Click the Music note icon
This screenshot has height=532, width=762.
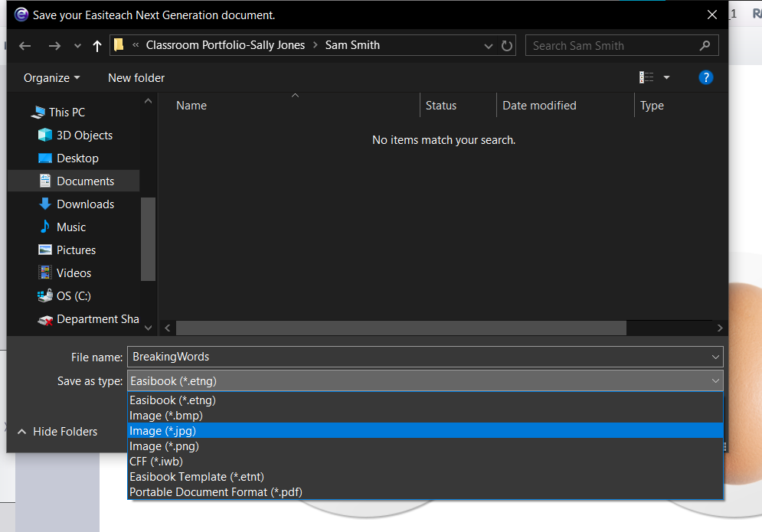45,227
